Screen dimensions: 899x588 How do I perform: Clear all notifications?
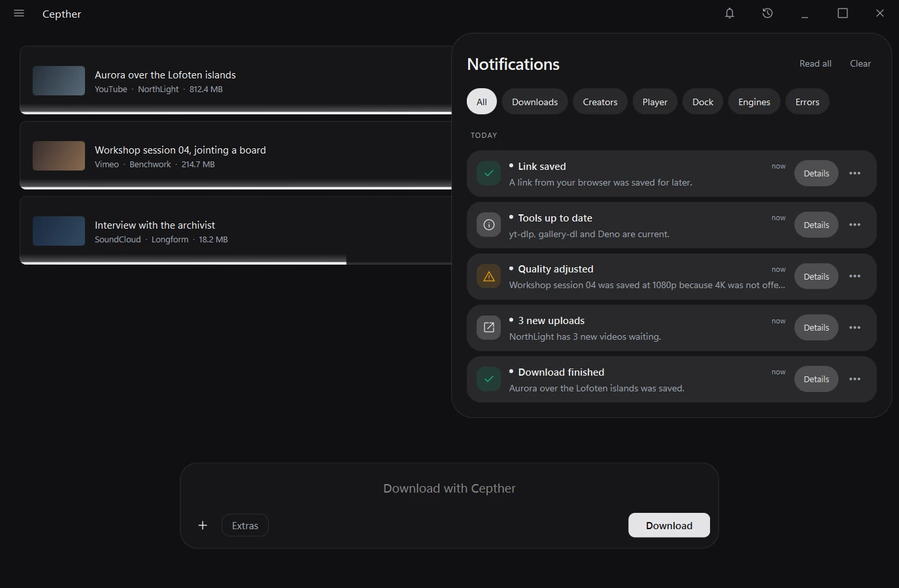pos(860,63)
